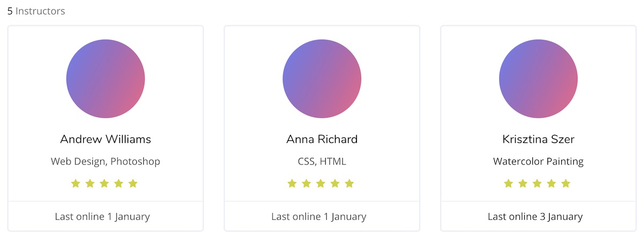Screen dimensions: 644x239
Task: Open Krisztina Szer's instructor name link
Action: tap(538, 140)
